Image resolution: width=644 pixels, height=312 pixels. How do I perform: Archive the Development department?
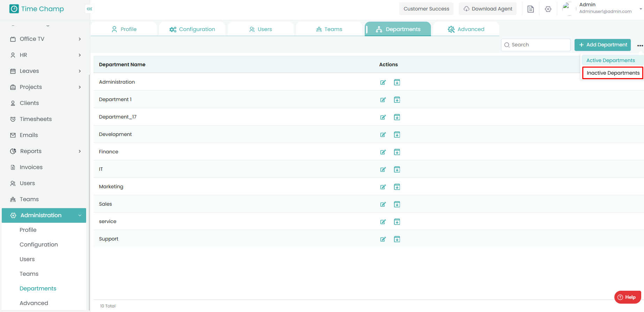click(x=397, y=135)
